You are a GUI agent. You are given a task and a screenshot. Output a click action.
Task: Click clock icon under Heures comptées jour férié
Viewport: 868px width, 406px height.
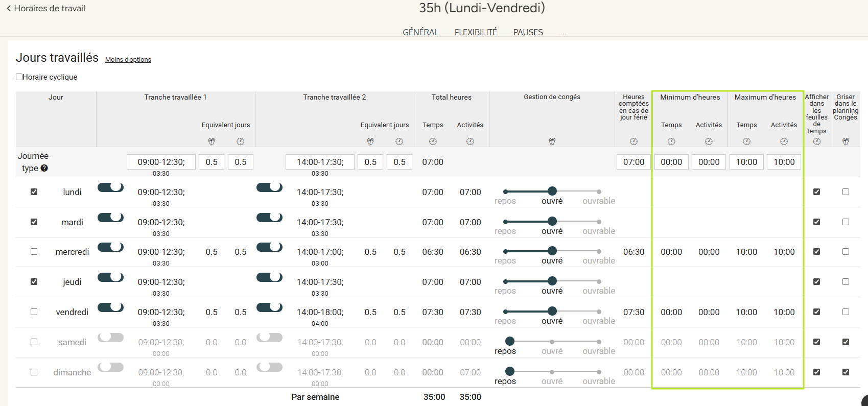pyautogui.click(x=634, y=141)
